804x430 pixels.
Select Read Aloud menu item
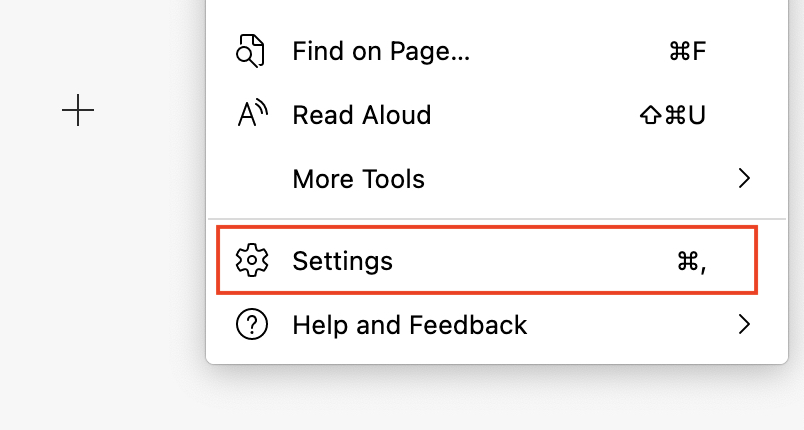point(497,115)
